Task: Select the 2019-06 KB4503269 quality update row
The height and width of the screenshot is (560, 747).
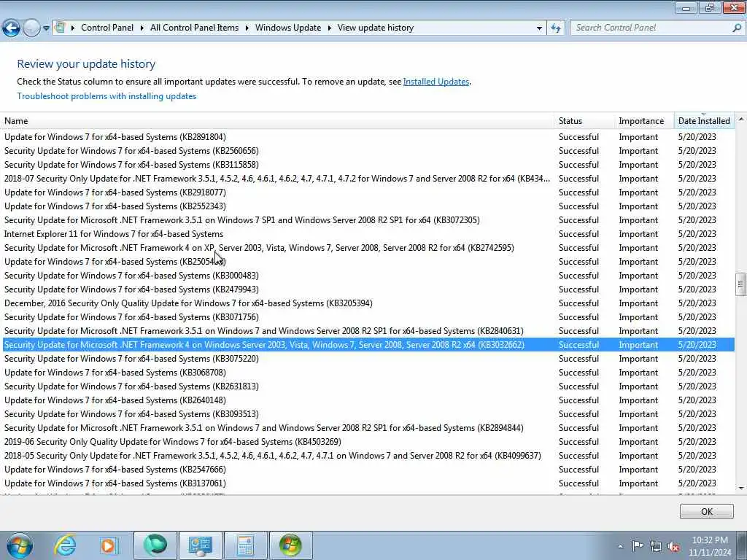Action: pyautogui.click(x=368, y=442)
